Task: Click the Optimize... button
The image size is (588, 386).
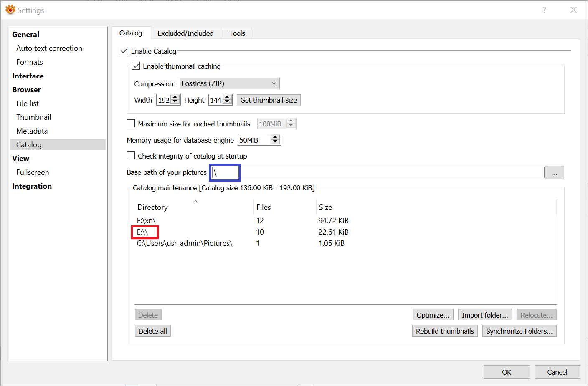Action: point(433,315)
